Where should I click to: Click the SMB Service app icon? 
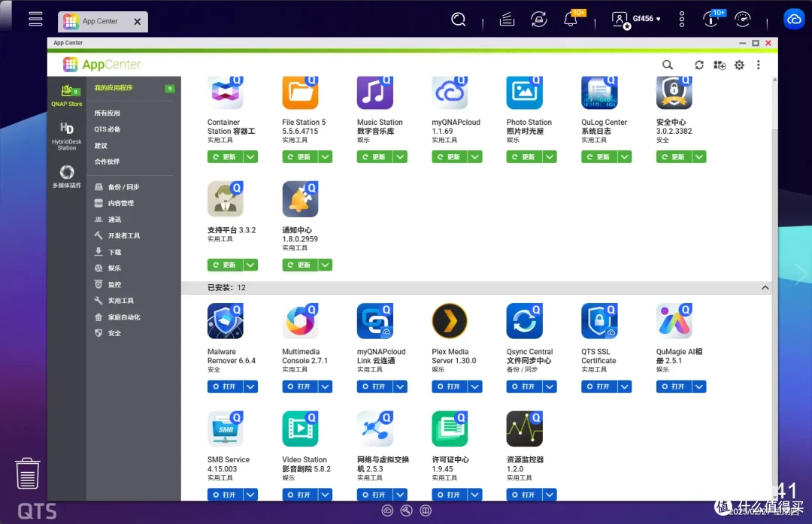[x=226, y=429]
